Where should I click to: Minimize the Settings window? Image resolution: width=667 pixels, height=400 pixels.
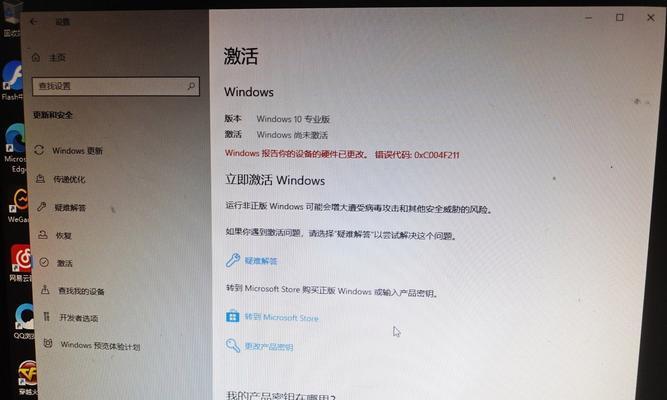tap(588, 18)
